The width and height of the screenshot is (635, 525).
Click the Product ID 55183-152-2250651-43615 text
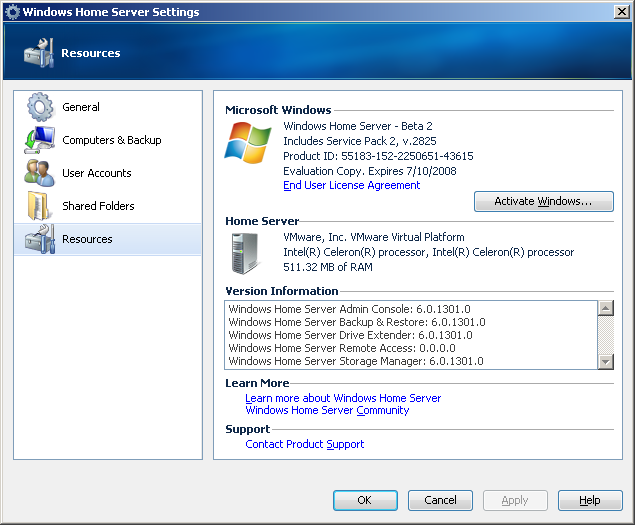tap(378, 156)
